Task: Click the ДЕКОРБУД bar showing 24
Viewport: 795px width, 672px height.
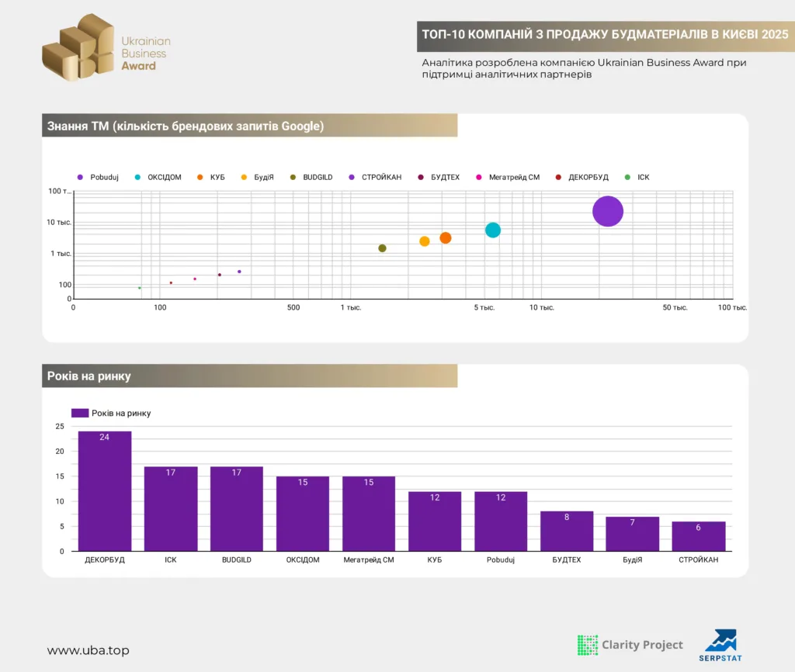Action: click(x=105, y=490)
